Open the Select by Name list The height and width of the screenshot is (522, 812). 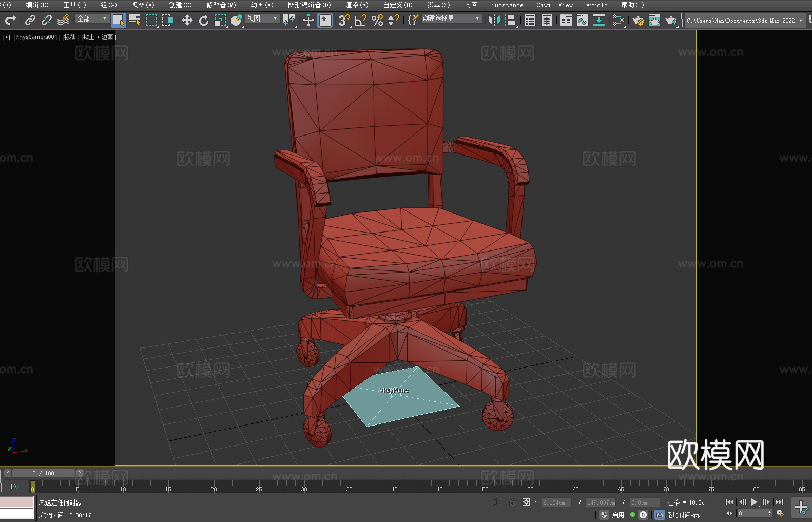click(135, 20)
